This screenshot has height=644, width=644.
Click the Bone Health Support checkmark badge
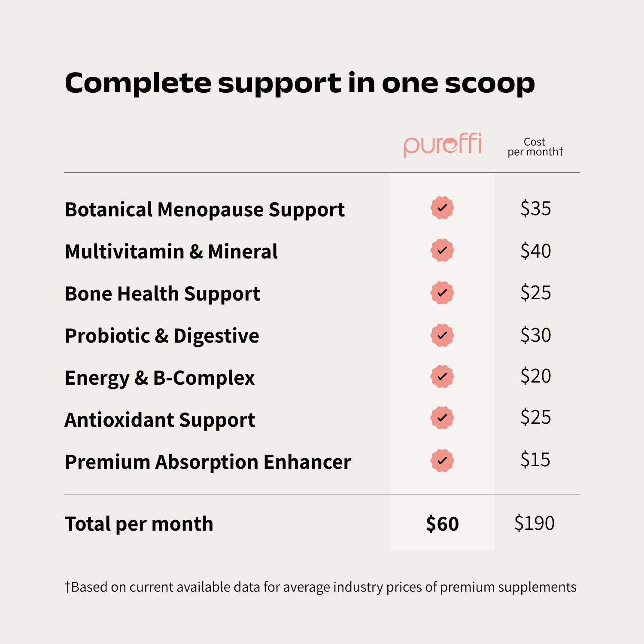click(442, 293)
